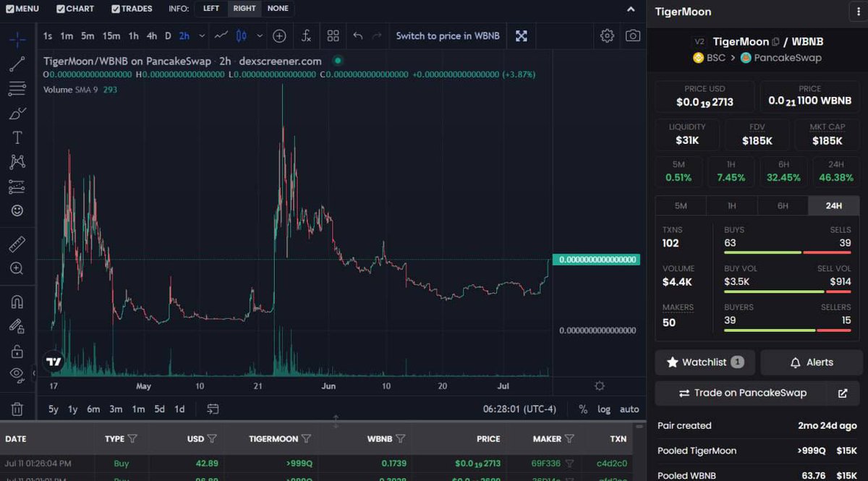Switch stats to the 5M tab
The width and height of the screenshot is (868, 481).
pyautogui.click(x=681, y=205)
